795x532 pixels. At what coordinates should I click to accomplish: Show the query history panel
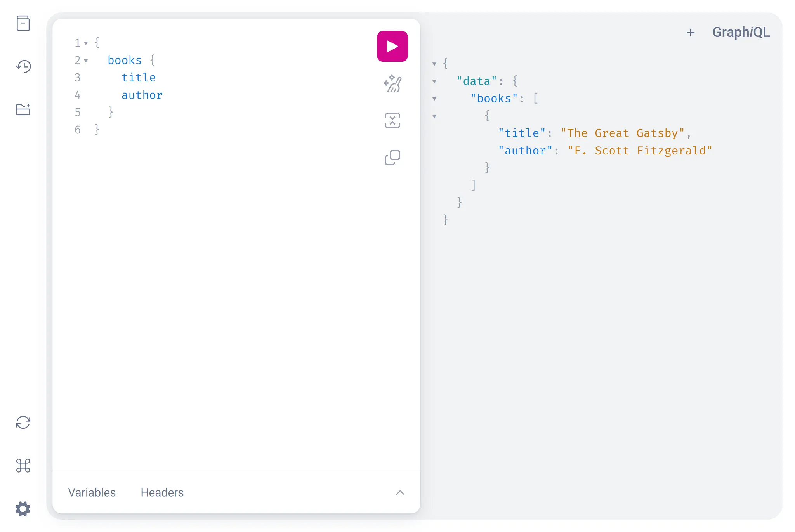tap(23, 66)
